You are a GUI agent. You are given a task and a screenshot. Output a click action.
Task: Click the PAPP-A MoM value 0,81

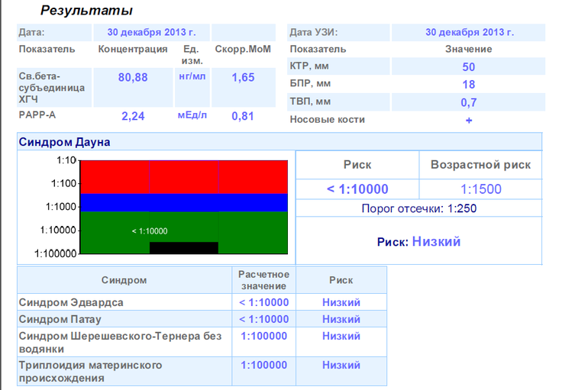tap(242, 116)
